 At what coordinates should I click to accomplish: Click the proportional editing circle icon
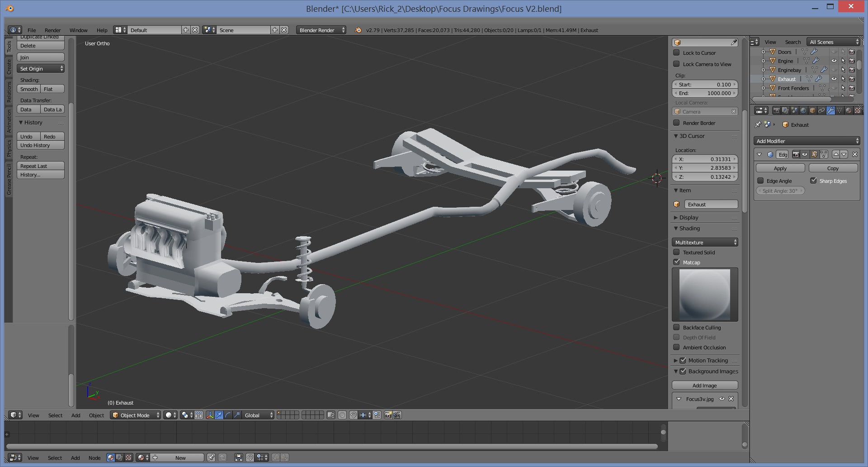pos(342,415)
